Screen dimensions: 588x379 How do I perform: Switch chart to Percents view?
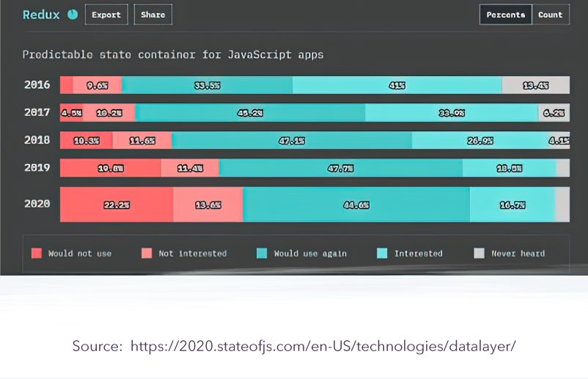[505, 15]
